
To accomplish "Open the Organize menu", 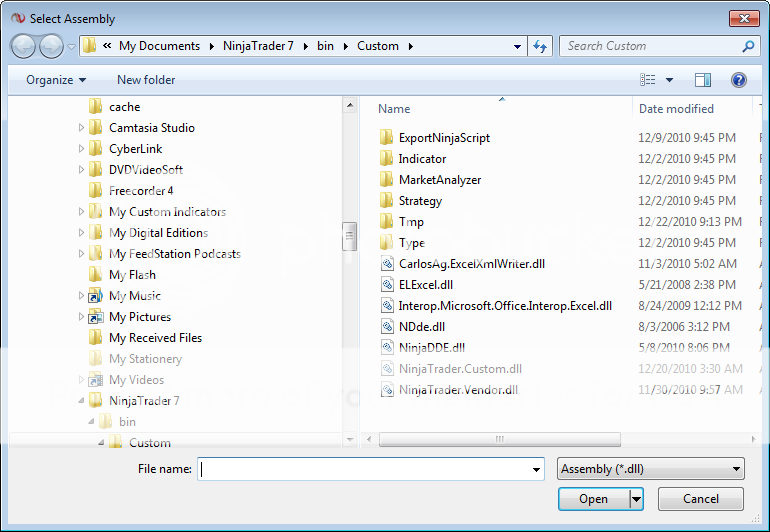I will point(56,80).
